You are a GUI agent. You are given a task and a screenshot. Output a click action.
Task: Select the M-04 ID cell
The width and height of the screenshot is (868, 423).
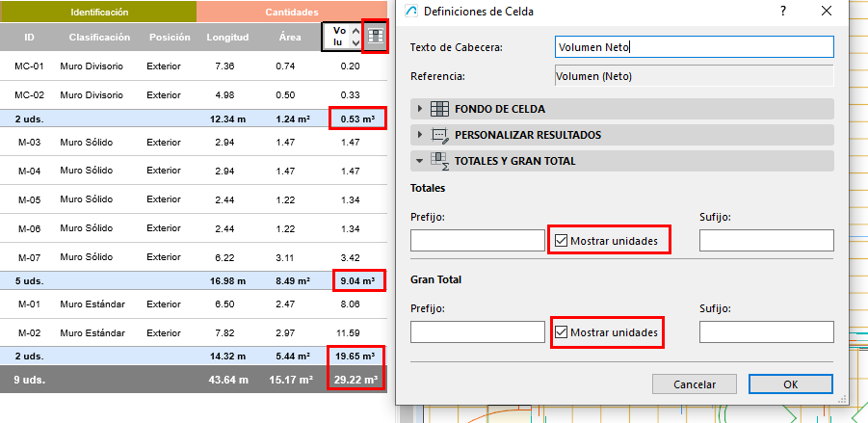[29, 171]
